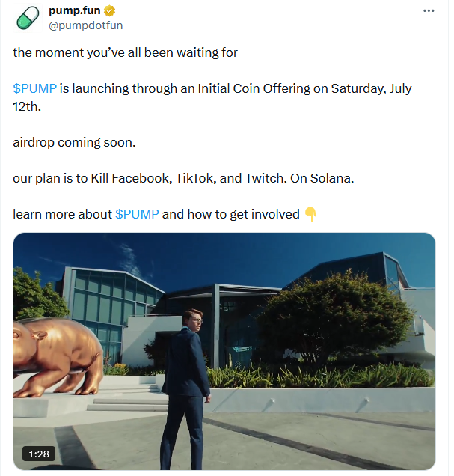Click the @pumpdotfun handle
This screenshot has width=454, height=476.
point(86,25)
